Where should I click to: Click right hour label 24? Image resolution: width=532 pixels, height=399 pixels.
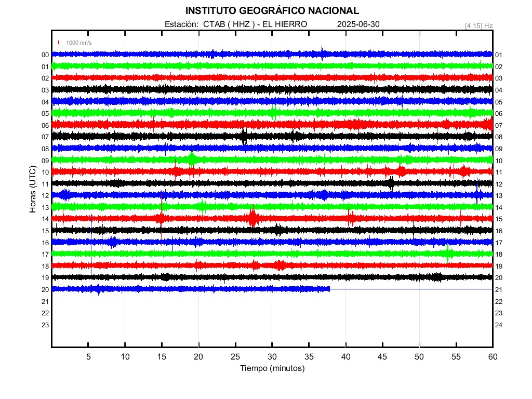pos(498,325)
